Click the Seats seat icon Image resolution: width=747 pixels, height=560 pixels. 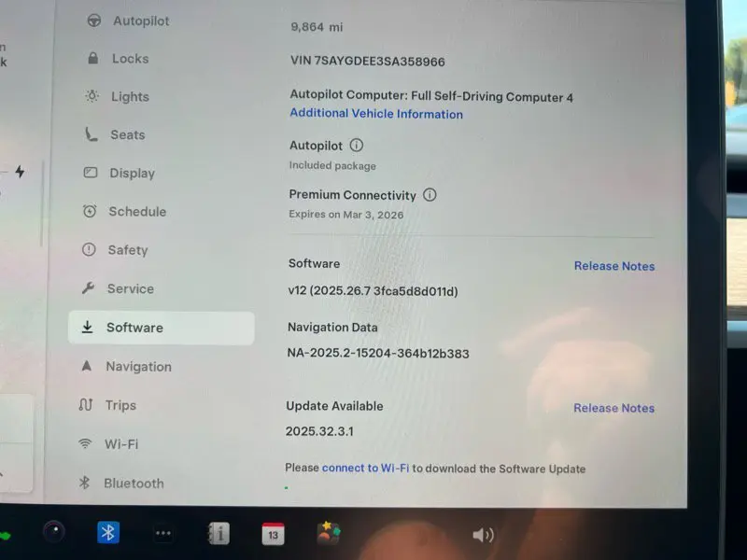click(x=91, y=134)
